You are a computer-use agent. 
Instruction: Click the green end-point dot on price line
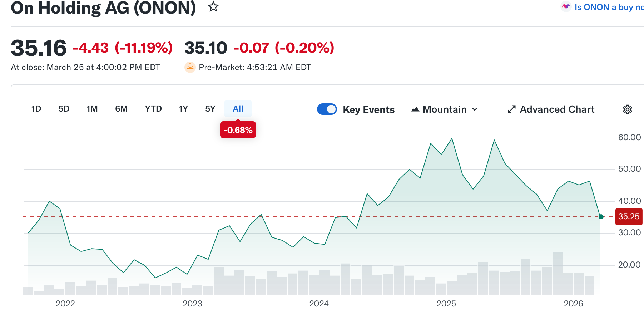601,216
